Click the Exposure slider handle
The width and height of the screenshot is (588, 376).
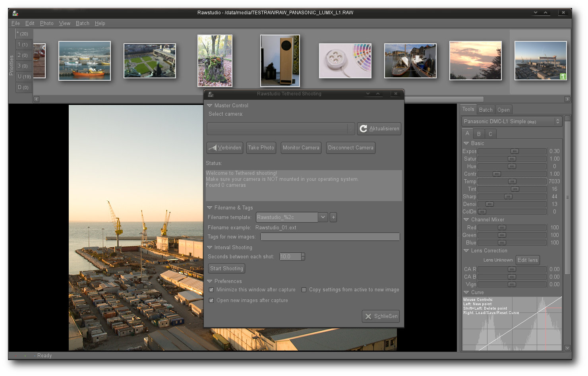coord(514,151)
